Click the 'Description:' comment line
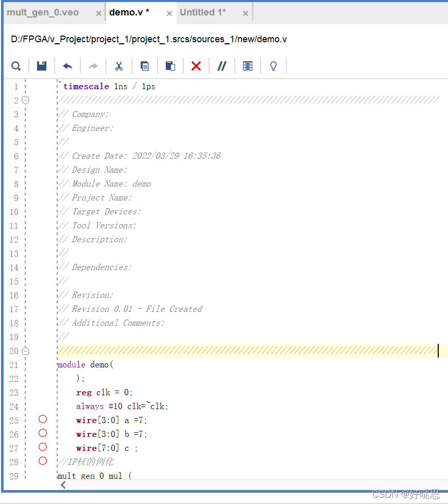Image resolution: width=448 pixels, height=504 pixels. tap(93, 240)
